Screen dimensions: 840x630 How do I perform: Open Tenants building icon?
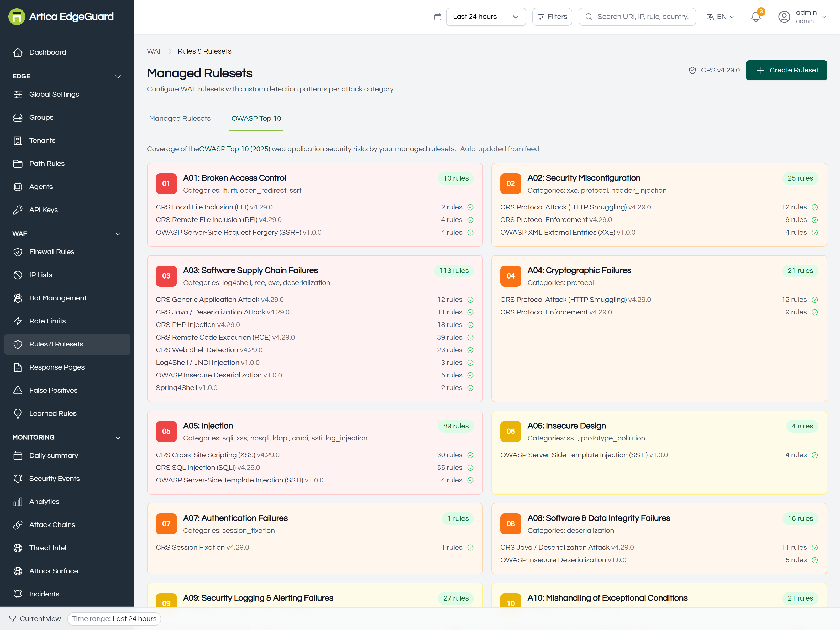18,140
